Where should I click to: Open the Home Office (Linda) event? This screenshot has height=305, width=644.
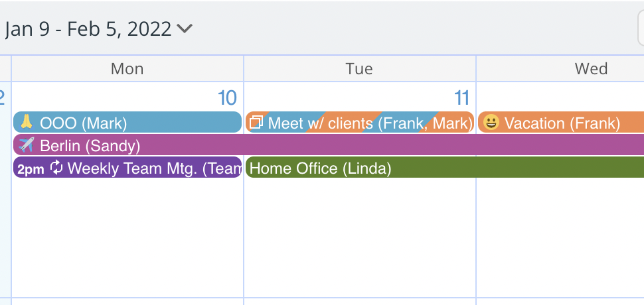click(445, 167)
